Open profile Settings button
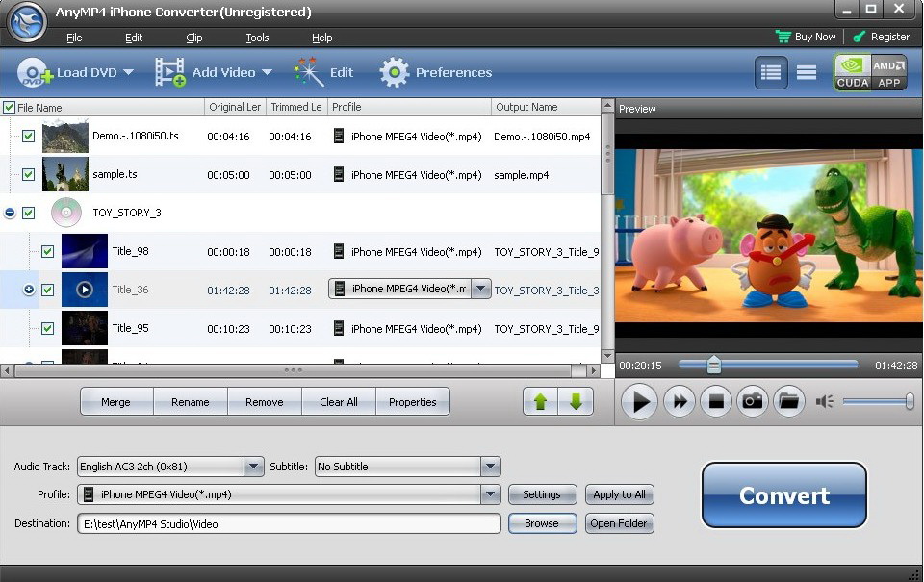The height and width of the screenshot is (582, 924). pyautogui.click(x=542, y=494)
